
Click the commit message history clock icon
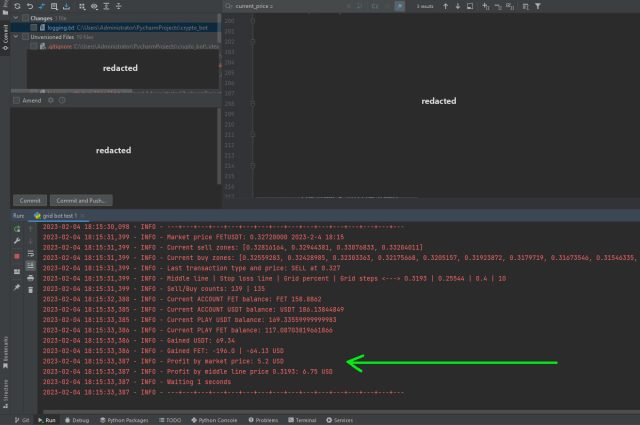[62, 100]
